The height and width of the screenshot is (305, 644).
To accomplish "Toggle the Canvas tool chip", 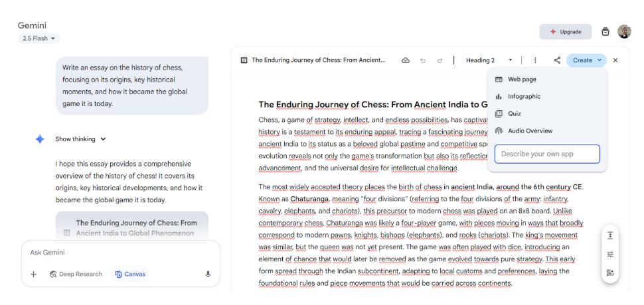I will click(x=130, y=274).
